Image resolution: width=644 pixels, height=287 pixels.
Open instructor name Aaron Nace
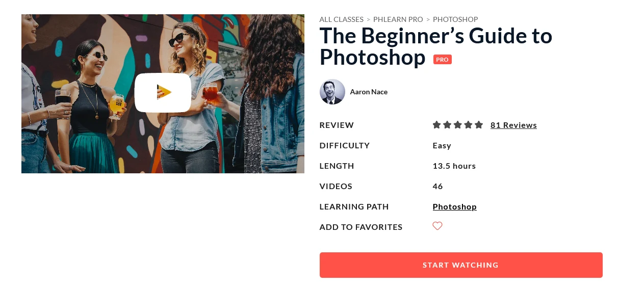pyautogui.click(x=369, y=92)
